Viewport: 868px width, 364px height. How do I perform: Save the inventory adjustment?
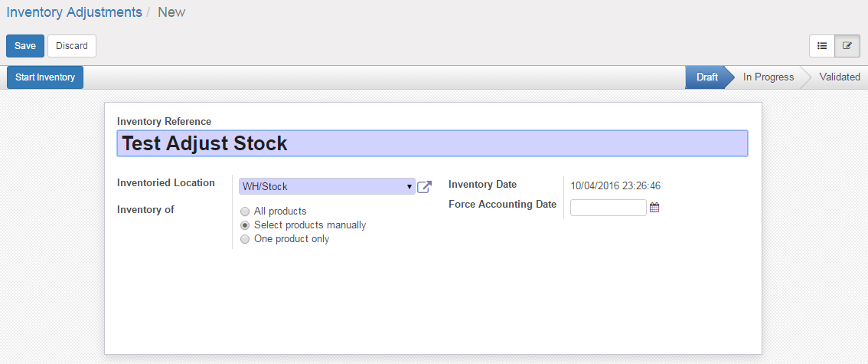(24, 46)
